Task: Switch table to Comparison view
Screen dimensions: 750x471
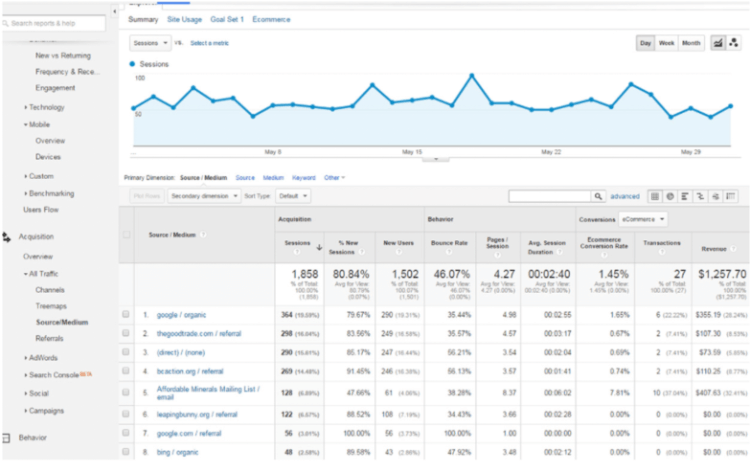Action: coord(700,196)
